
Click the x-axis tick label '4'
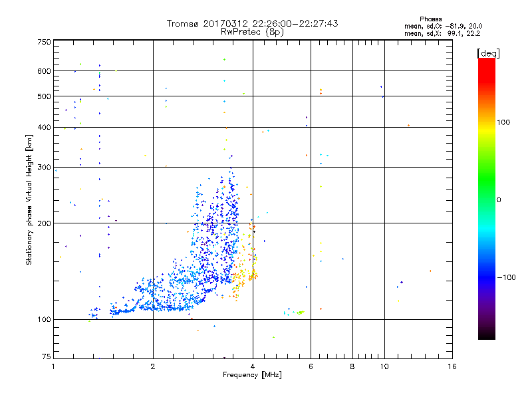click(253, 366)
